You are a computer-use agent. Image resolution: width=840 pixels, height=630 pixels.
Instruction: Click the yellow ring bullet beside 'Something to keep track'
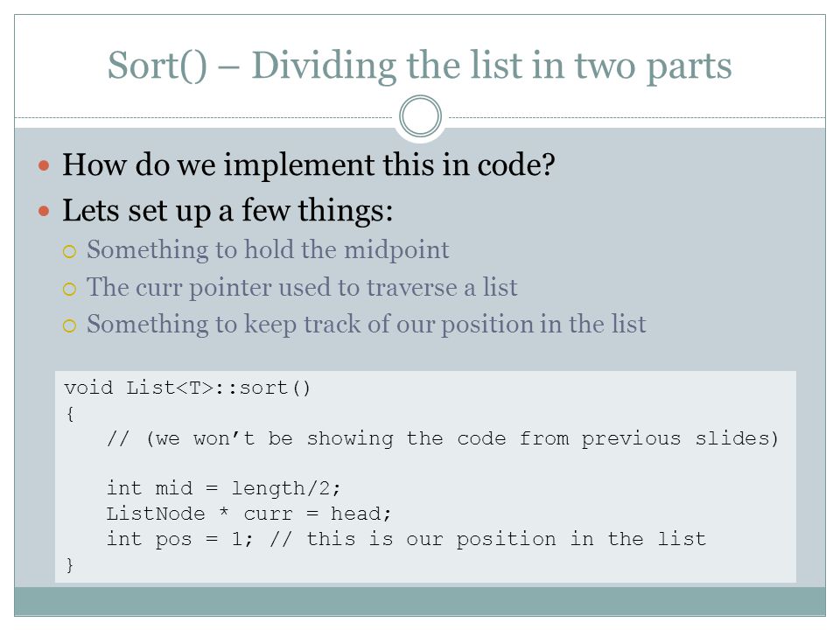(x=70, y=325)
